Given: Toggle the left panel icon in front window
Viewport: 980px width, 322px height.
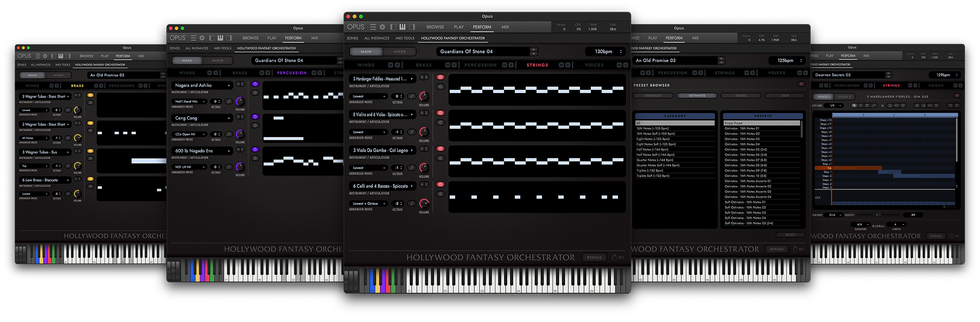Looking at the screenshot, I should pos(393,27).
